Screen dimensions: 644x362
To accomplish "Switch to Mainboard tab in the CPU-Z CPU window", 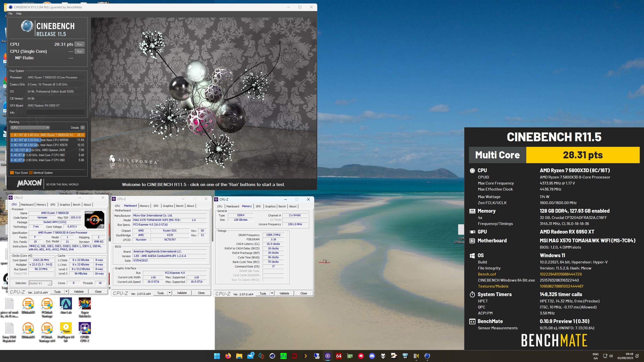I will (x=27, y=205).
